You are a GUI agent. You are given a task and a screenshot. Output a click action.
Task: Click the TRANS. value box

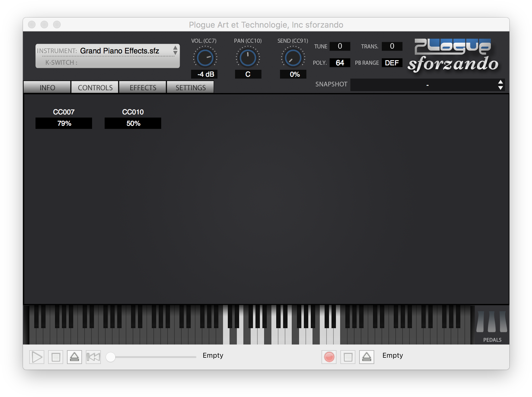pyautogui.click(x=392, y=46)
